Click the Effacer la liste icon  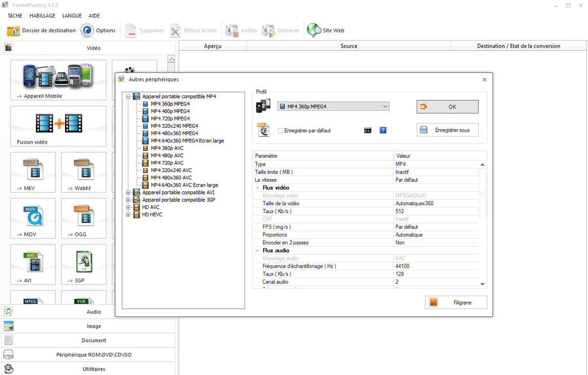click(175, 30)
